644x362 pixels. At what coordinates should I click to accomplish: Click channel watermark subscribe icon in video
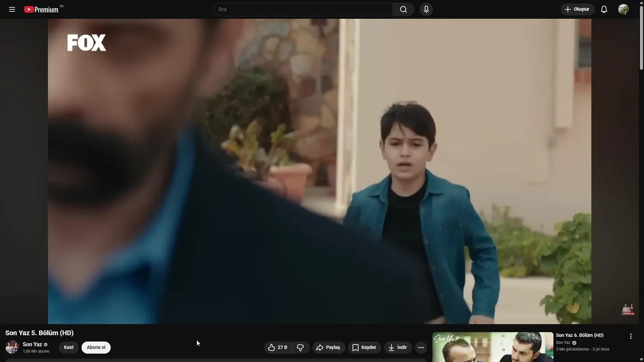pos(628,310)
